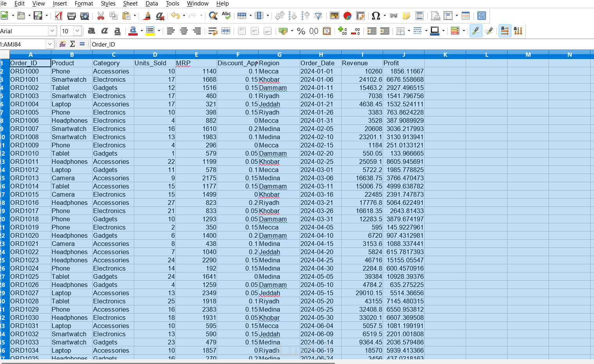Delete a decimal place

point(355,31)
